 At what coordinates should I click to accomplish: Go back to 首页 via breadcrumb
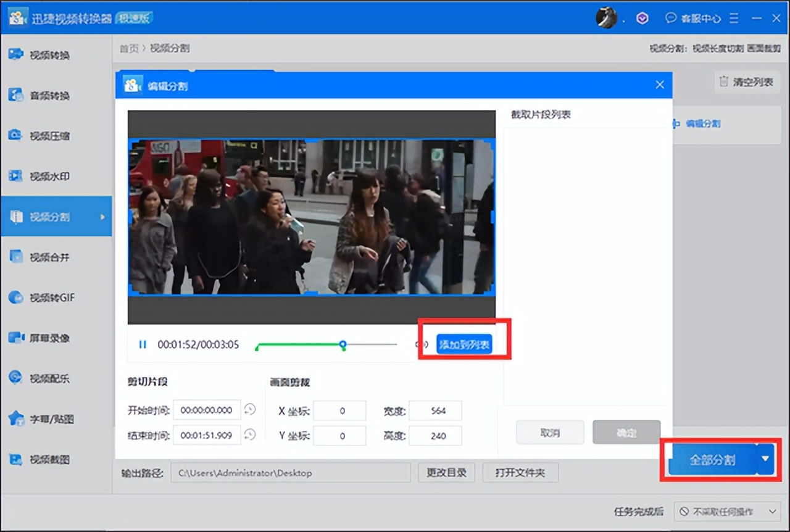point(130,48)
